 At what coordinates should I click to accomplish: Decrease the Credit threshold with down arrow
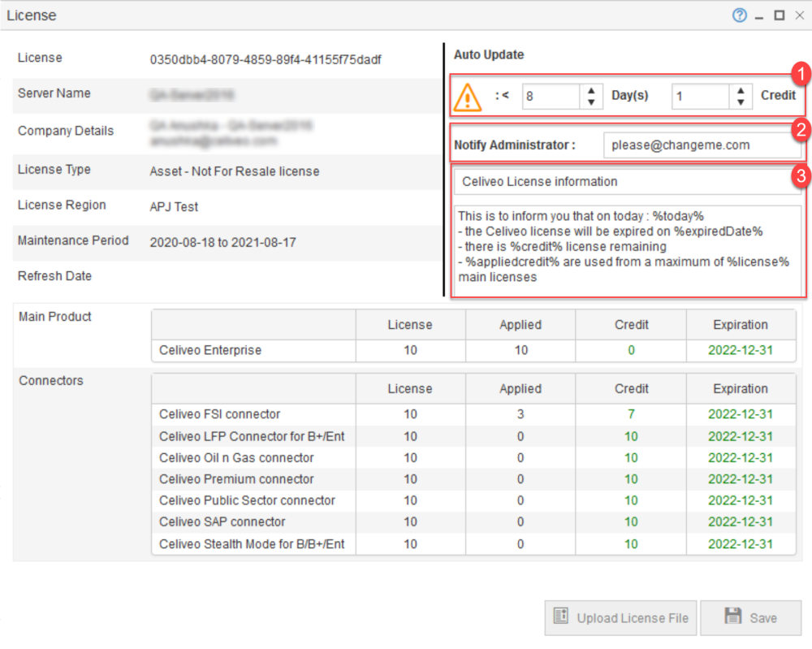[741, 102]
